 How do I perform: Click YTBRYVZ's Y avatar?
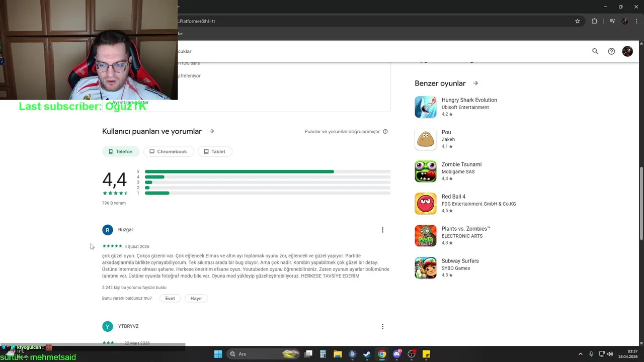click(108, 327)
